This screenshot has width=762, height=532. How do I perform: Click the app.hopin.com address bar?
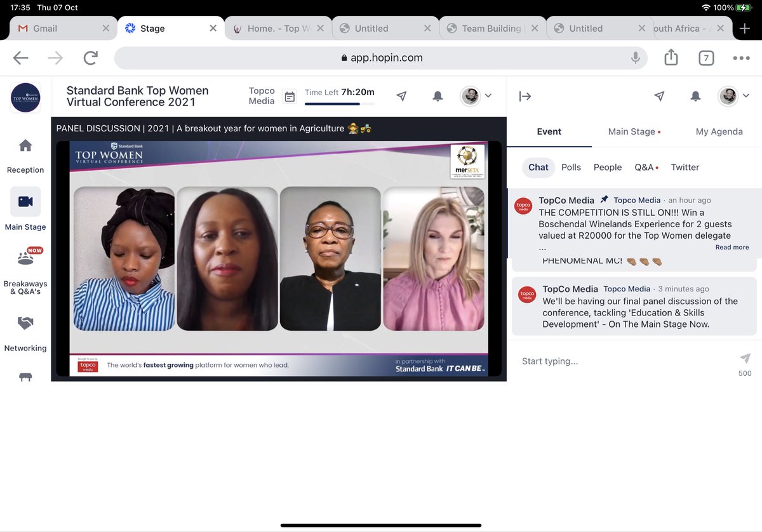click(381, 58)
